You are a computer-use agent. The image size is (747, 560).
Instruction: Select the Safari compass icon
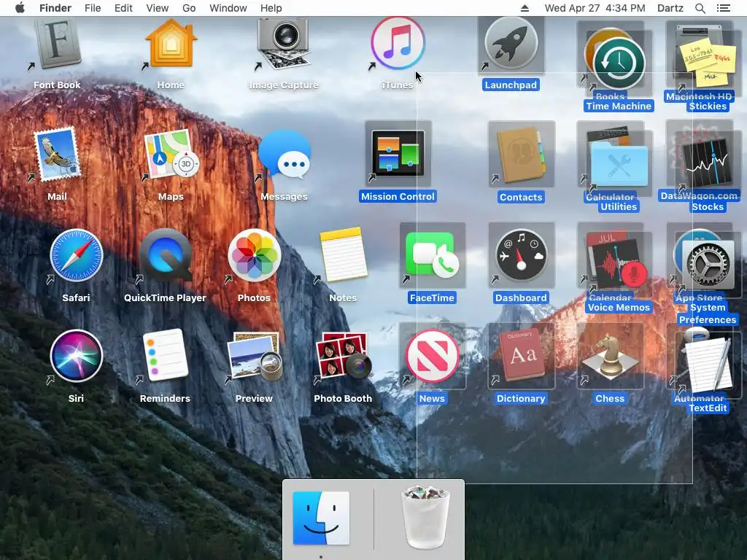(x=76, y=256)
